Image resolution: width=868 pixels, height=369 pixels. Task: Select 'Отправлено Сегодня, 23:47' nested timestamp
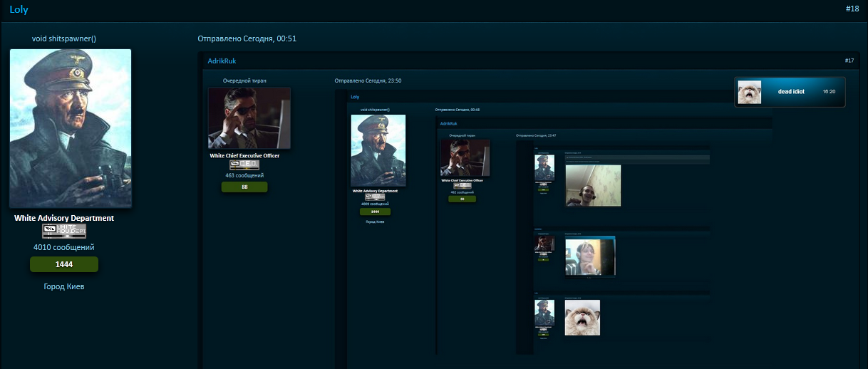pyautogui.click(x=536, y=135)
